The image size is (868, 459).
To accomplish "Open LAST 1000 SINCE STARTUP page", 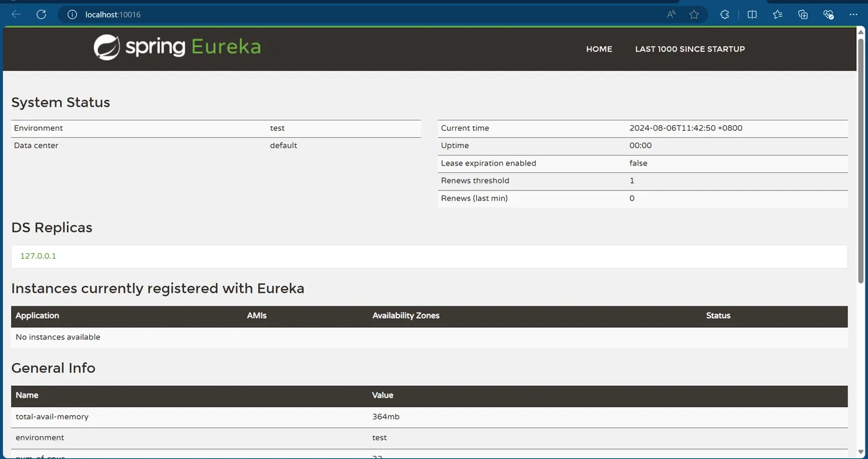I will coord(690,49).
